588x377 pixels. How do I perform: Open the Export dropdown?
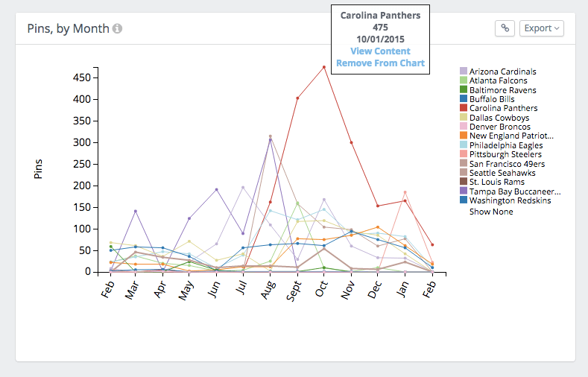pos(542,28)
